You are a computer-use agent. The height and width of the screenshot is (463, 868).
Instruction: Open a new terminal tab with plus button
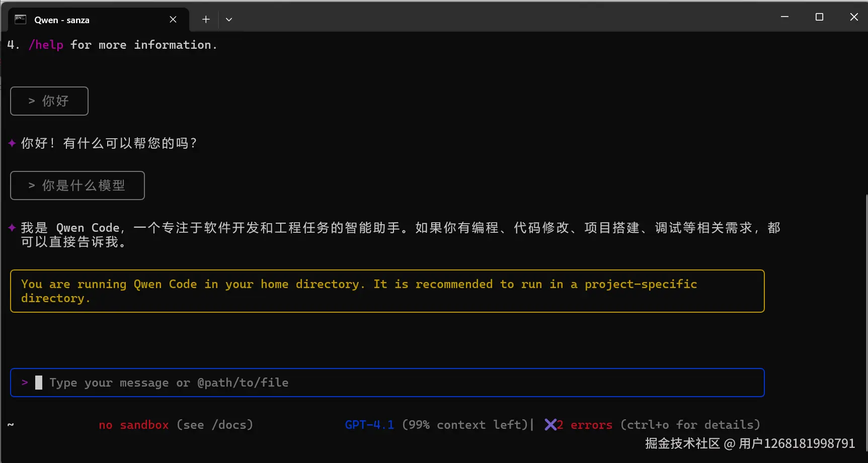206,19
